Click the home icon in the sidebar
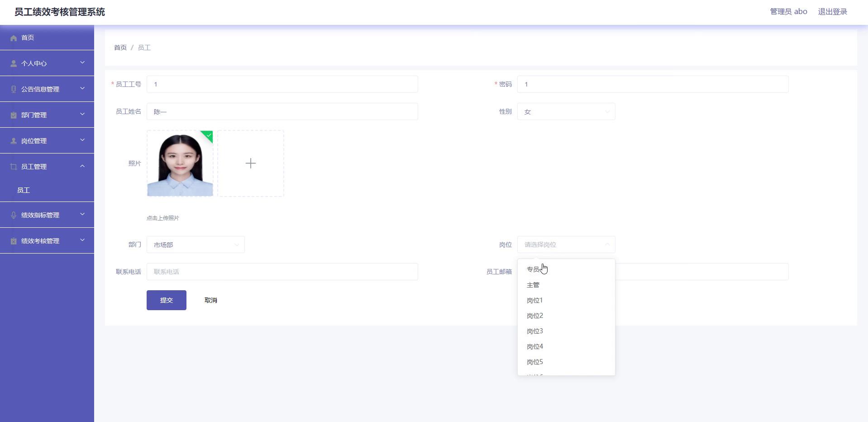This screenshot has height=422, width=868. [14, 38]
